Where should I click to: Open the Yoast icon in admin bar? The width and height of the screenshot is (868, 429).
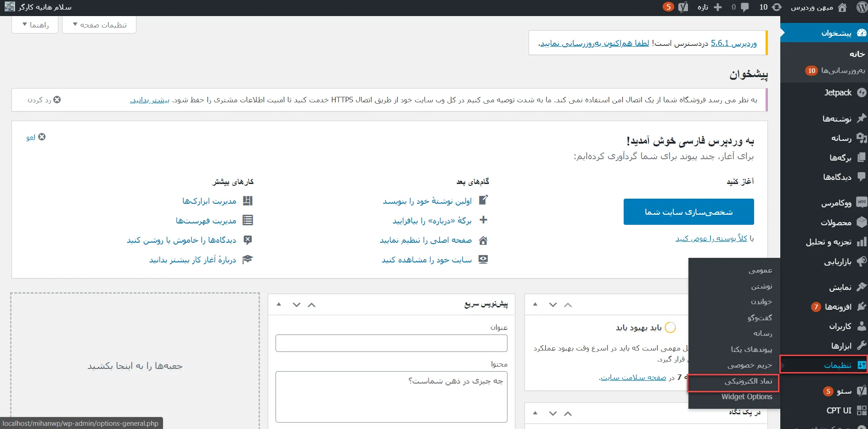coord(683,7)
